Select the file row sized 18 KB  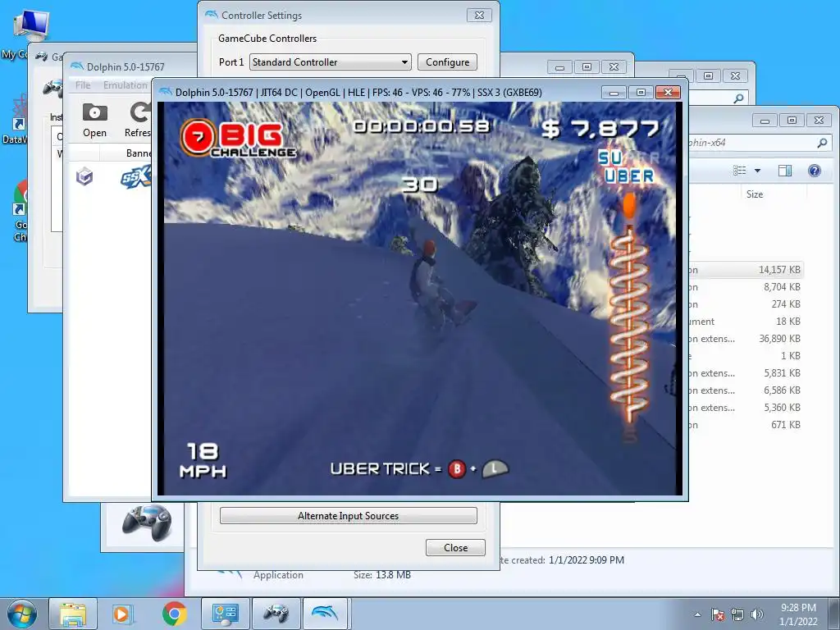pos(746,322)
